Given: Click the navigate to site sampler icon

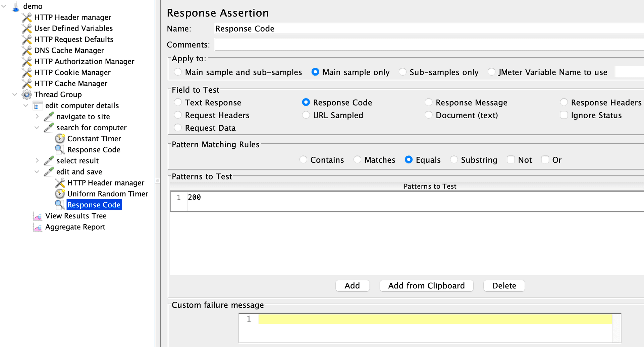Looking at the screenshot, I should [49, 117].
